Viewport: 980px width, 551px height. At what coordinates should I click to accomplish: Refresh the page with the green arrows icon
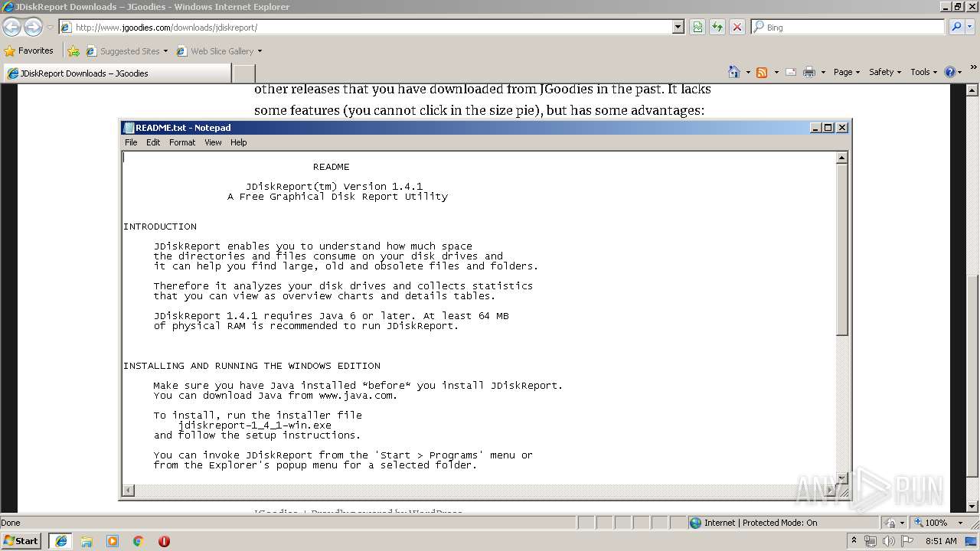point(717,27)
